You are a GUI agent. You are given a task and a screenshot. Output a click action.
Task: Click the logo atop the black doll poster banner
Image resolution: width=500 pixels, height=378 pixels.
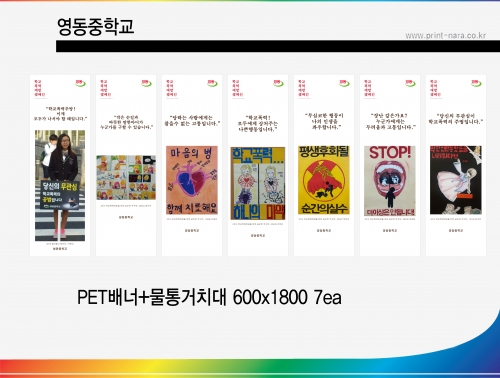(476, 83)
